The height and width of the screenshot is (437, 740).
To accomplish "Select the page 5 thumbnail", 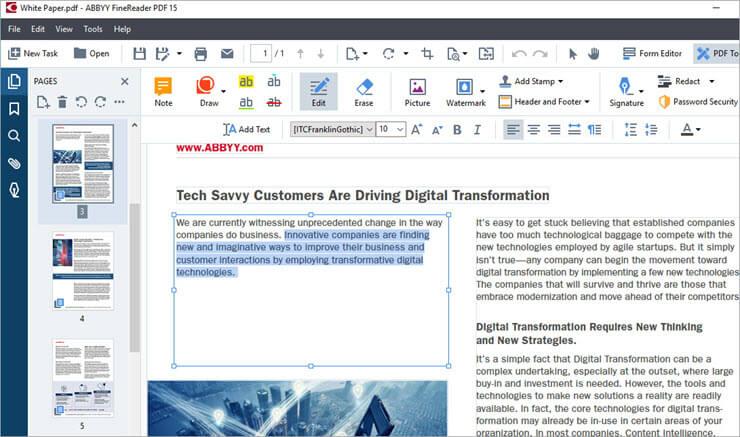I will (83, 378).
